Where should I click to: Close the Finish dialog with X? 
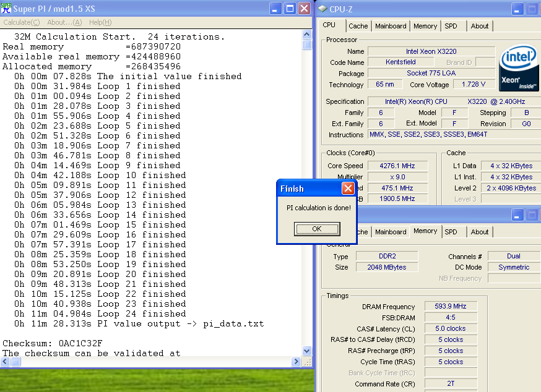click(348, 188)
